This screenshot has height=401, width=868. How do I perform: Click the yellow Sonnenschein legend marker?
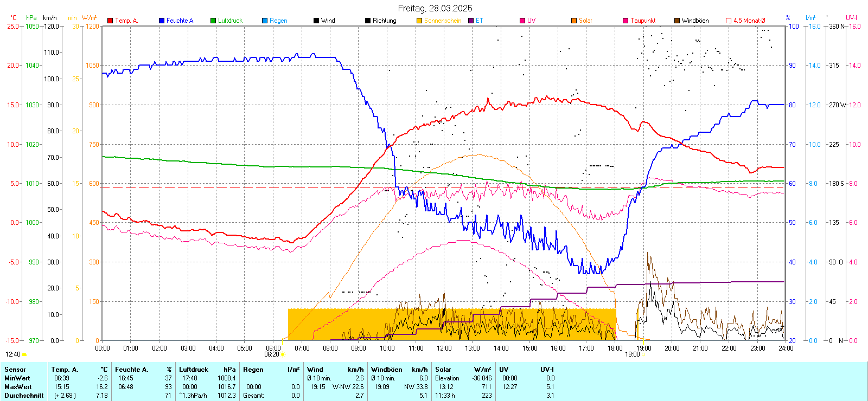point(419,21)
